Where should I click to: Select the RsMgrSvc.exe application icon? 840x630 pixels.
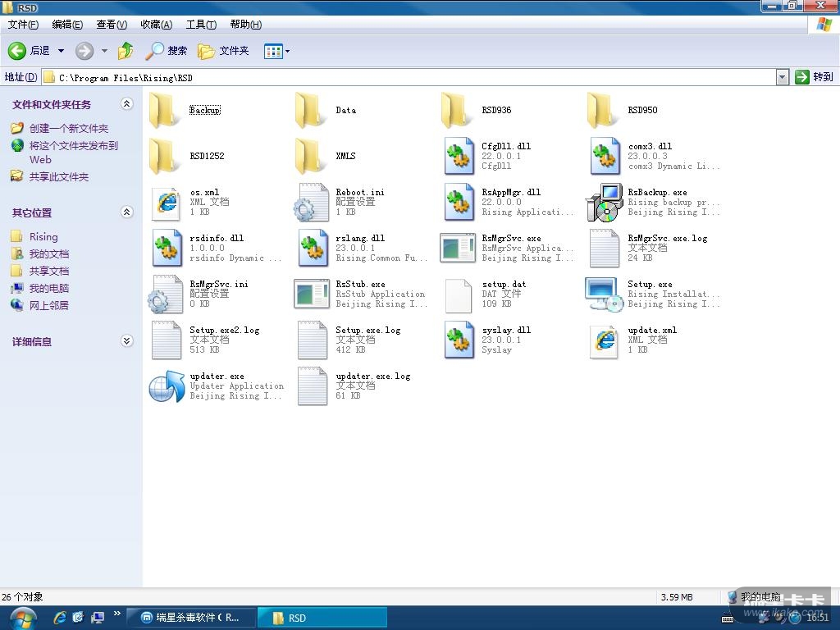click(x=458, y=248)
